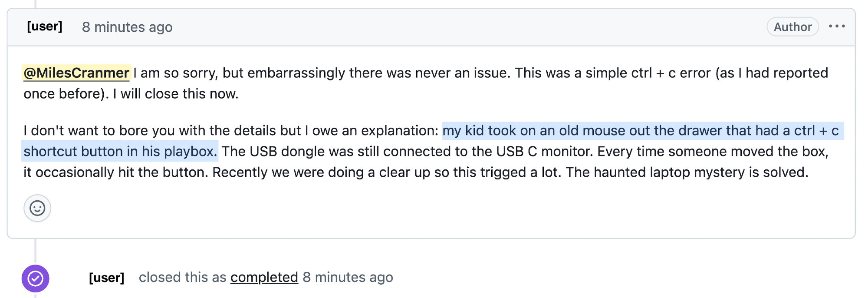
Task: Click the purple closed-as-completed check icon
Action: [x=36, y=278]
